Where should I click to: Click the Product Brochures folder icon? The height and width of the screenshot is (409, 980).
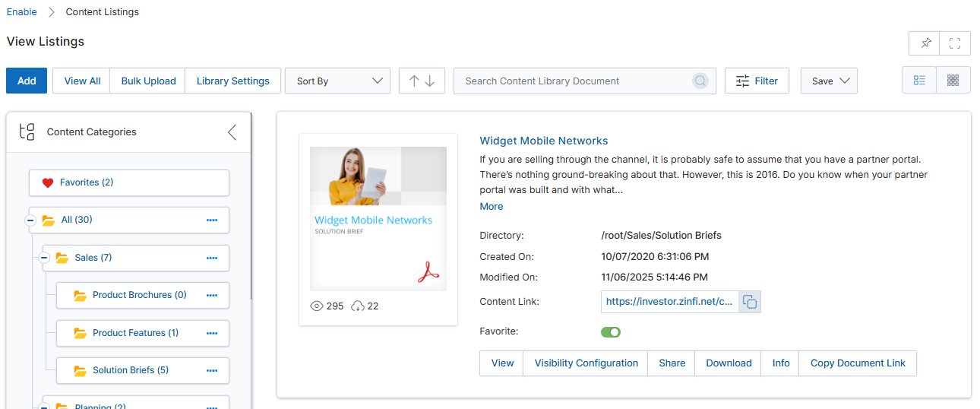pyautogui.click(x=81, y=295)
